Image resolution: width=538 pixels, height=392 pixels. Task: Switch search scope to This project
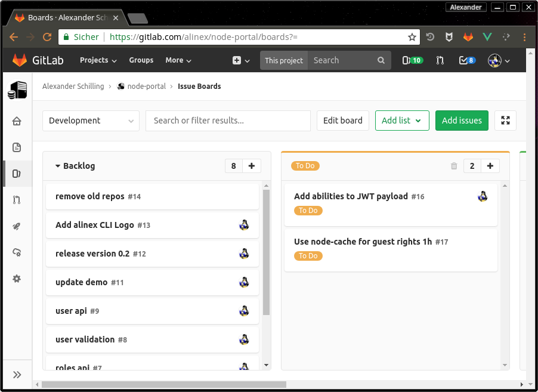click(284, 60)
